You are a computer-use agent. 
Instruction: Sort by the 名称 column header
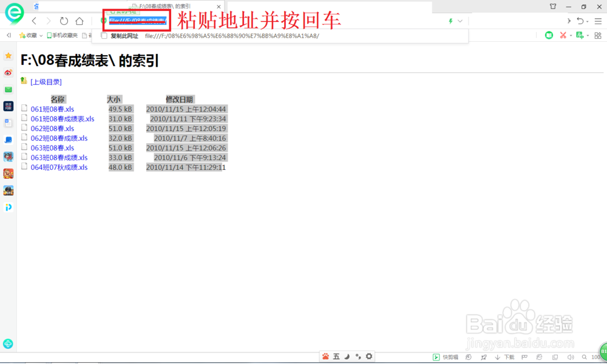tap(58, 99)
